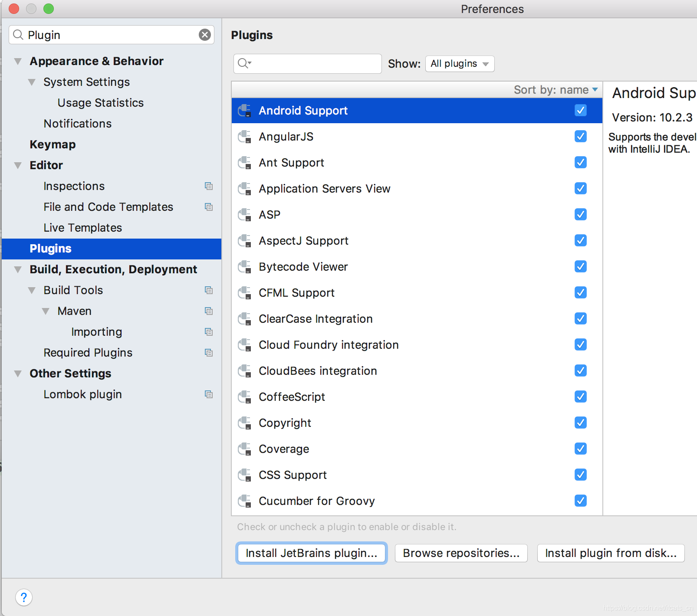
Task: Click the Copyright plugin icon
Action: click(x=245, y=423)
